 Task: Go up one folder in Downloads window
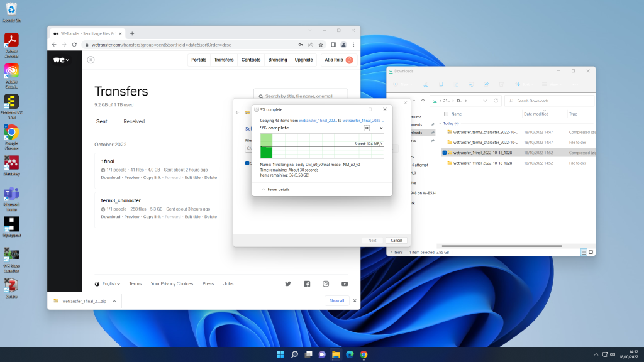[423, 101]
